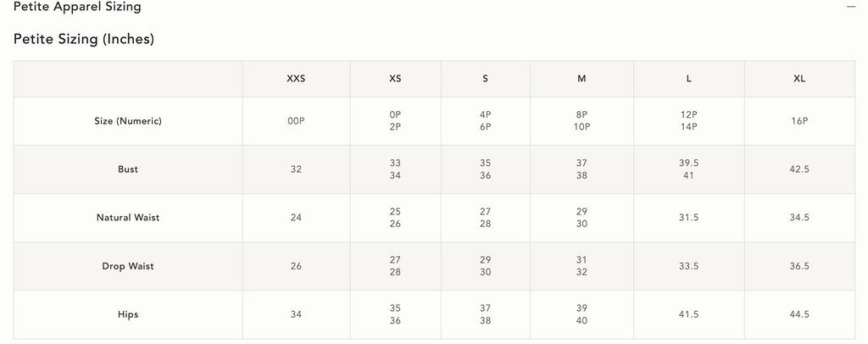Collapse the Petite Apparel Sizing section
The image size is (868, 344).
coord(851,6)
